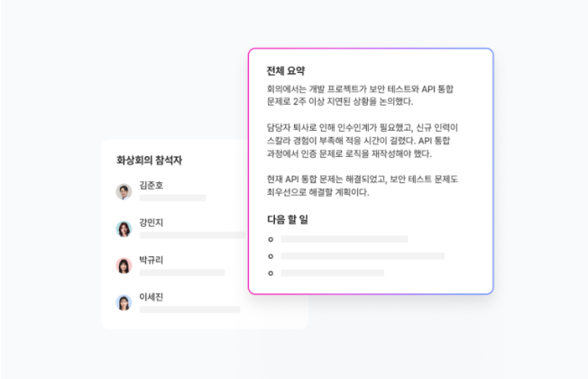
Task: Click 김준호's profile avatar
Action: (124, 191)
